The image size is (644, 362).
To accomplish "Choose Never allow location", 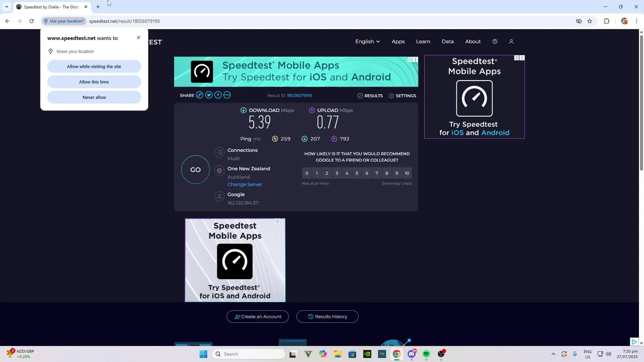I will point(94,98).
